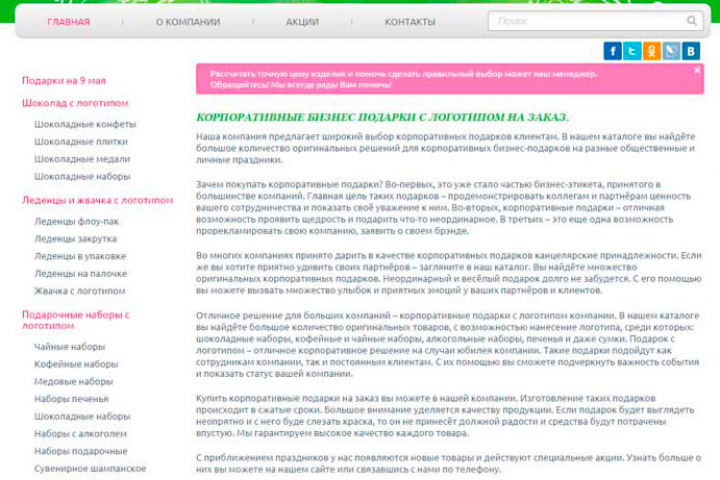Go to the АКЦИИ page
This screenshot has width=720, height=480.
[302, 22]
